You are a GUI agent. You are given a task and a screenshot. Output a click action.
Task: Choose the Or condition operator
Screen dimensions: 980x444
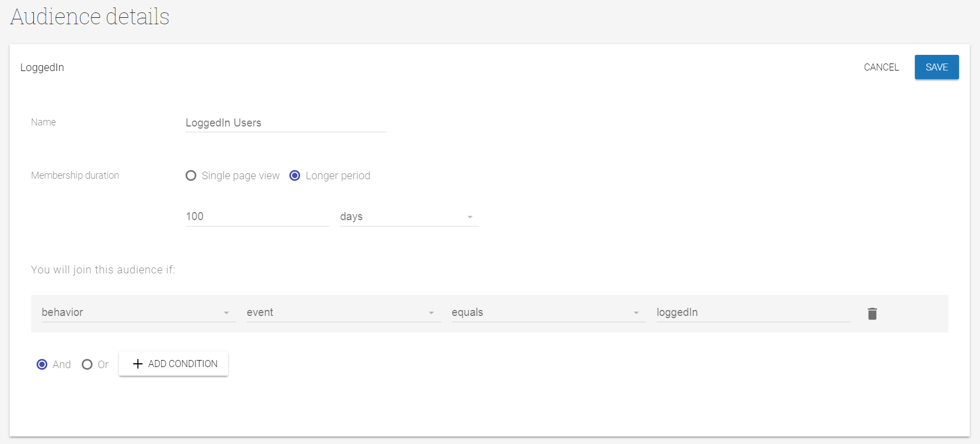(87, 364)
